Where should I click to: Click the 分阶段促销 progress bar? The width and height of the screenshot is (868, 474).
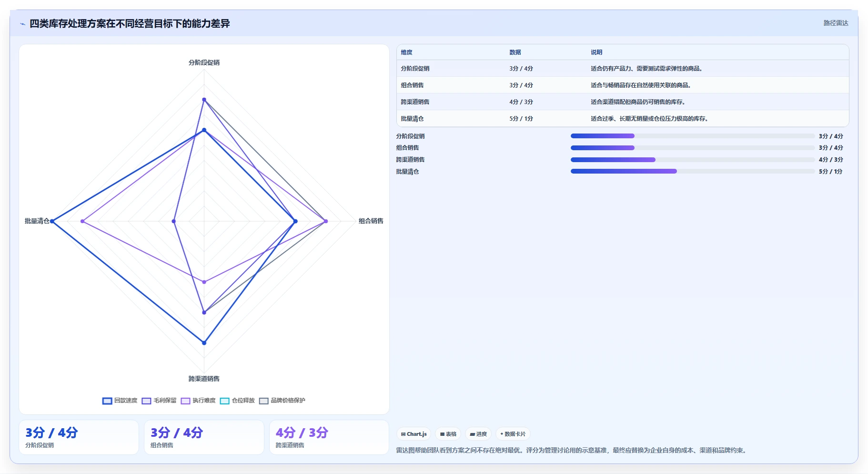(x=693, y=136)
